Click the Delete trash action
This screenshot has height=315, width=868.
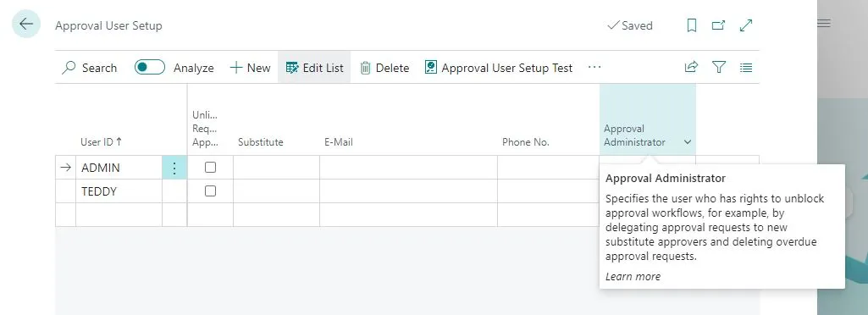(x=384, y=68)
